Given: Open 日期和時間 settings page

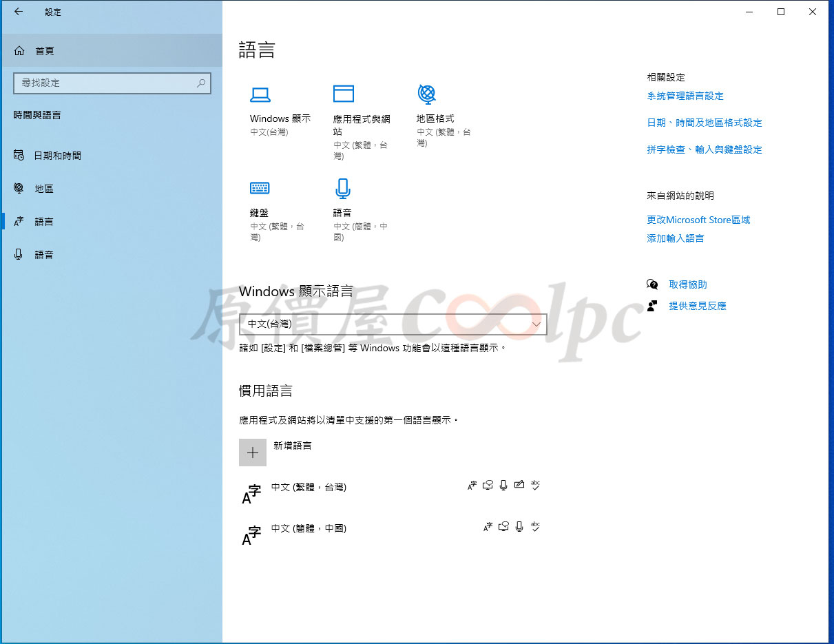Looking at the screenshot, I should tap(58, 156).
